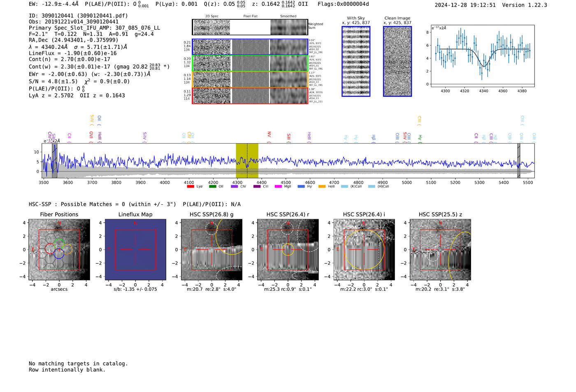The width and height of the screenshot is (576, 392).
Task: Open the Lineflux Map panel
Action: (135, 250)
